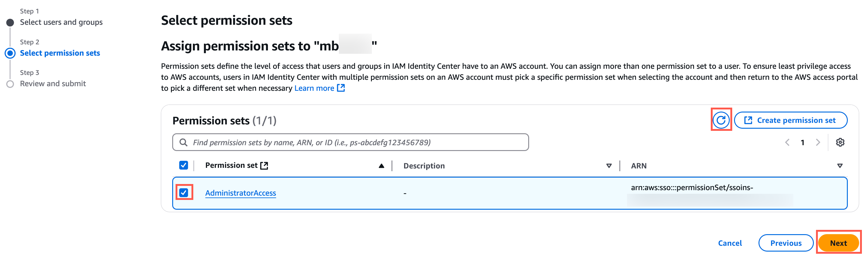Cancel the permission set assignment
Image resolution: width=868 pixels, height=258 pixels.
pos(729,243)
